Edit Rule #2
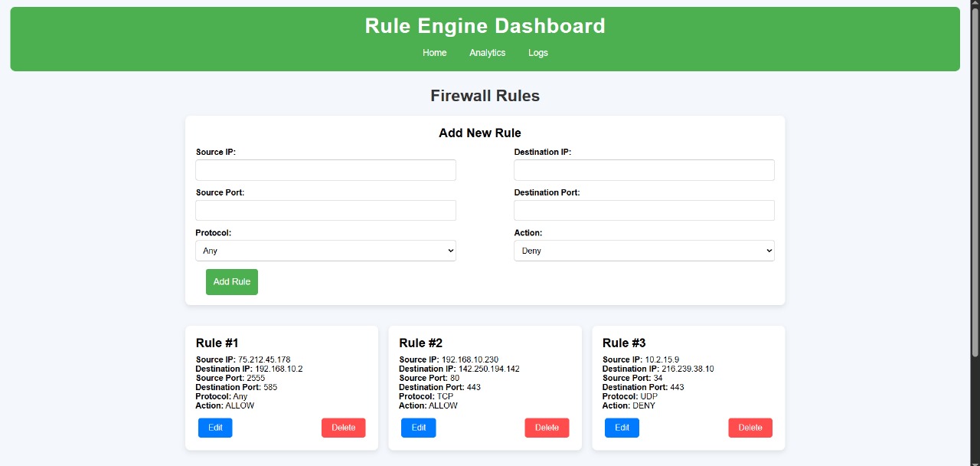This screenshot has height=466, width=980. 418,428
